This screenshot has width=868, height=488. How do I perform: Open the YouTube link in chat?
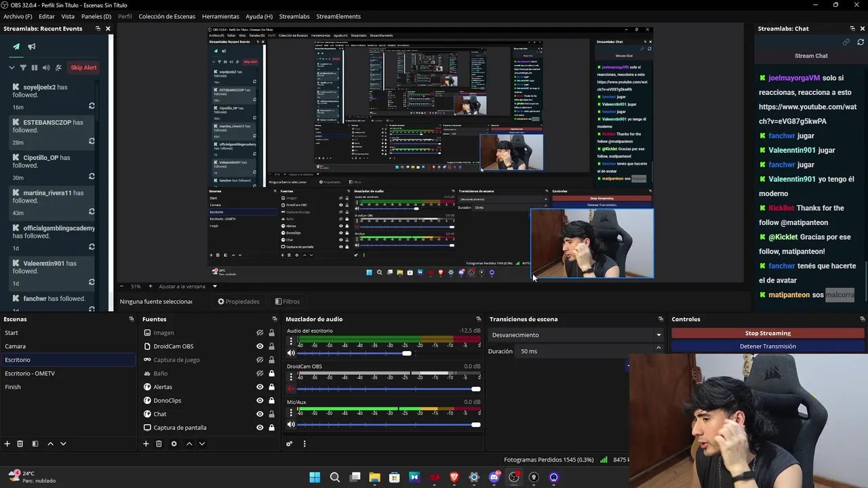[x=808, y=114]
